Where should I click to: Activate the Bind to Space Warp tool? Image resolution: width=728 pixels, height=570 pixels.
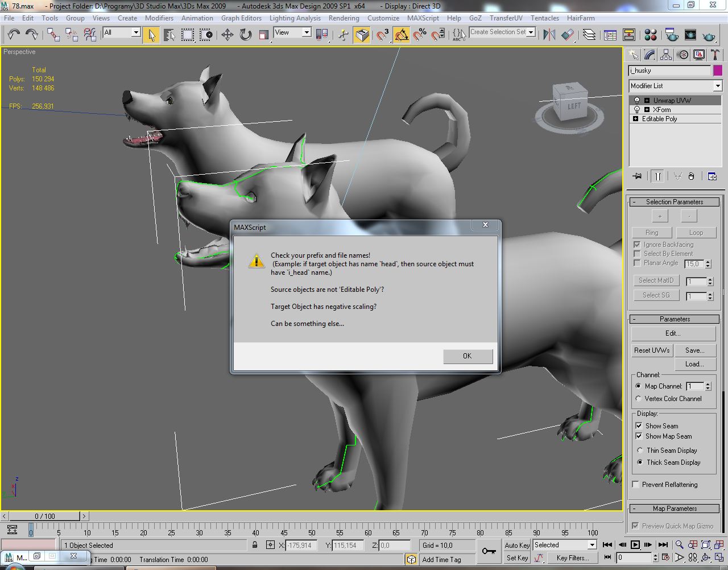pos(90,35)
